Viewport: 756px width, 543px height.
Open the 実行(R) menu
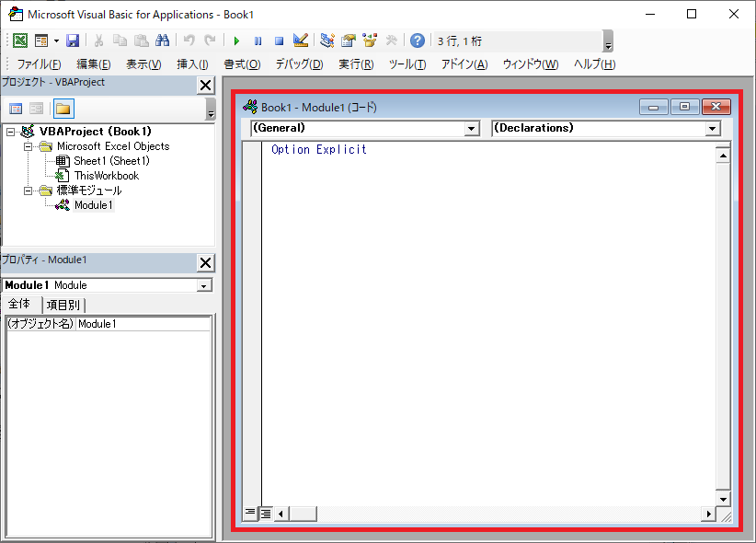tap(356, 64)
